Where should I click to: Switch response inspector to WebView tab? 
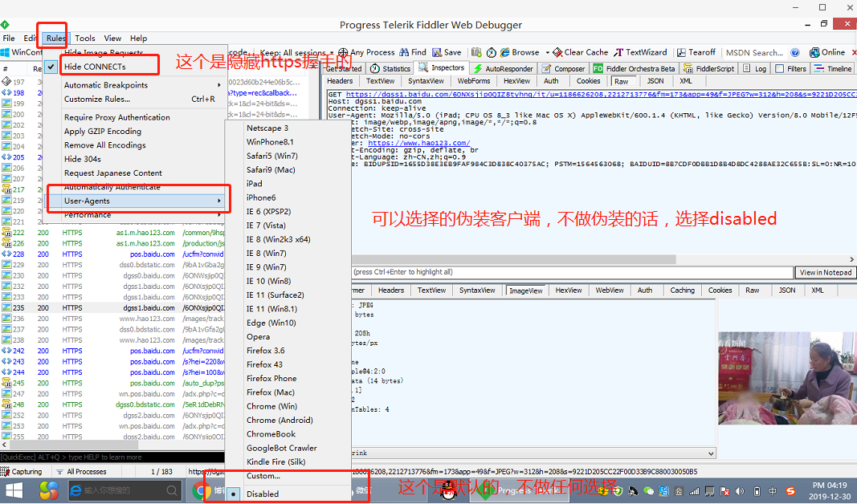click(610, 291)
